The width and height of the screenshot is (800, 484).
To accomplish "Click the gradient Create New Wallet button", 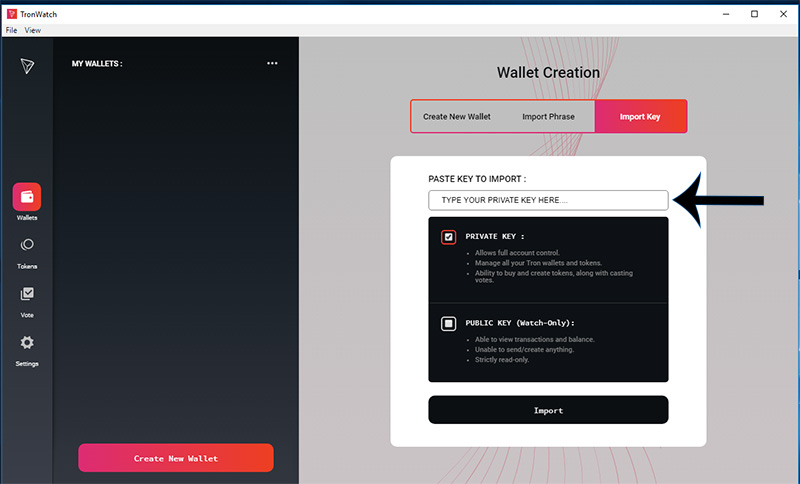I will pyautogui.click(x=176, y=458).
